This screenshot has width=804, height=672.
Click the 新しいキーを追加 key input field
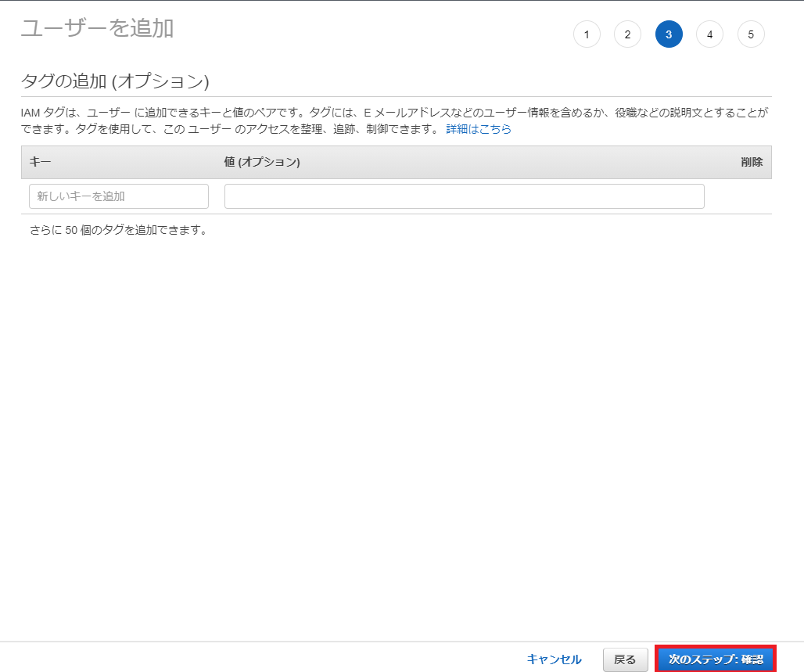[x=117, y=196]
